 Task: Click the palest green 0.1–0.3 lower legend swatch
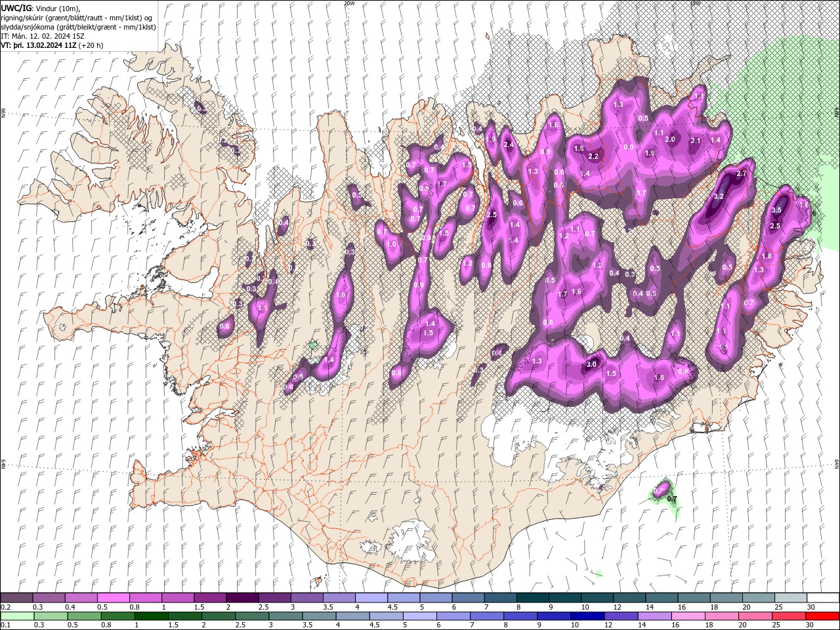(x=16, y=616)
